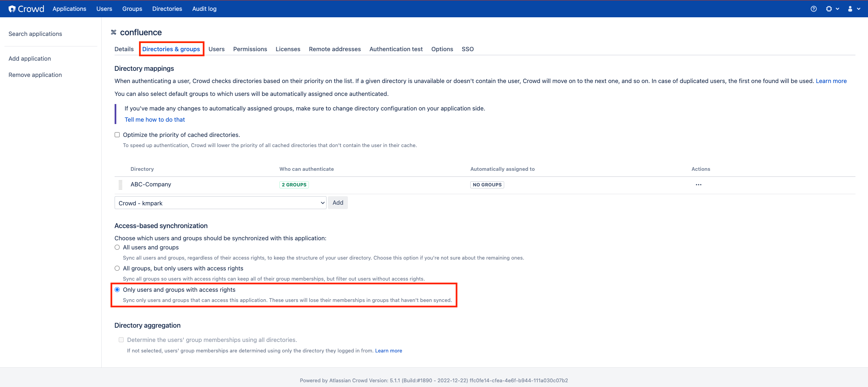The image size is (868, 387).
Task: Open the Authentication test tab
Action: coord(396,49)
